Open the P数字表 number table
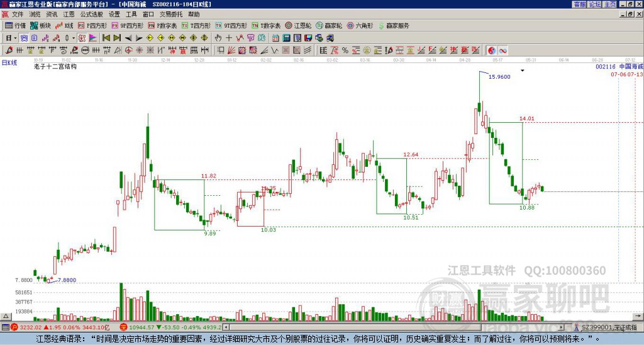The height and width of the screenshot is (345, 644). (162, 25)
